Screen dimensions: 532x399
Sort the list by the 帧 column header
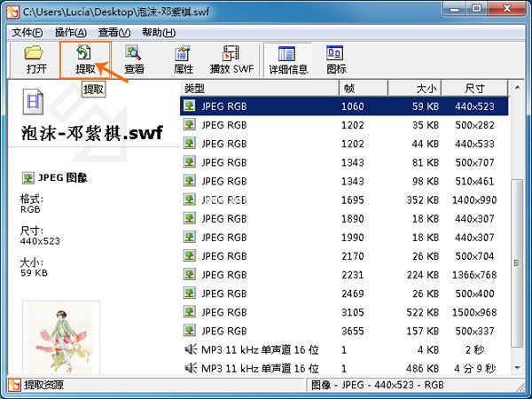(x=363, y=88)
